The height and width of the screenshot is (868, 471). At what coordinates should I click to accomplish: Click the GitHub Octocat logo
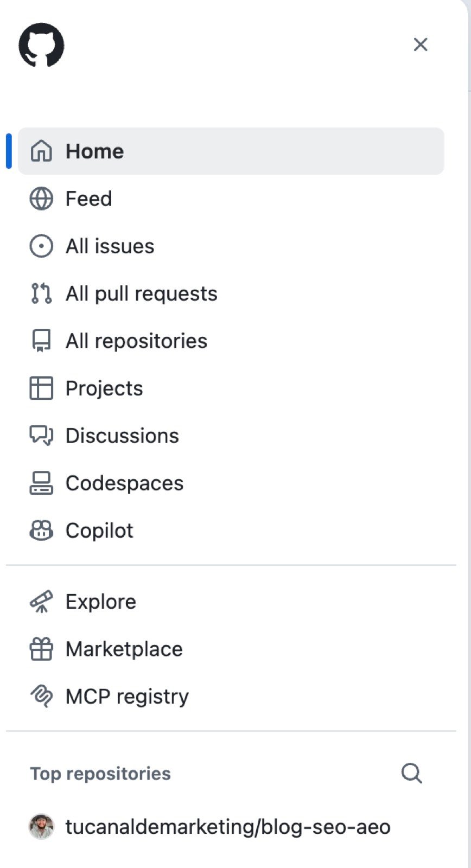coord(41,44)
